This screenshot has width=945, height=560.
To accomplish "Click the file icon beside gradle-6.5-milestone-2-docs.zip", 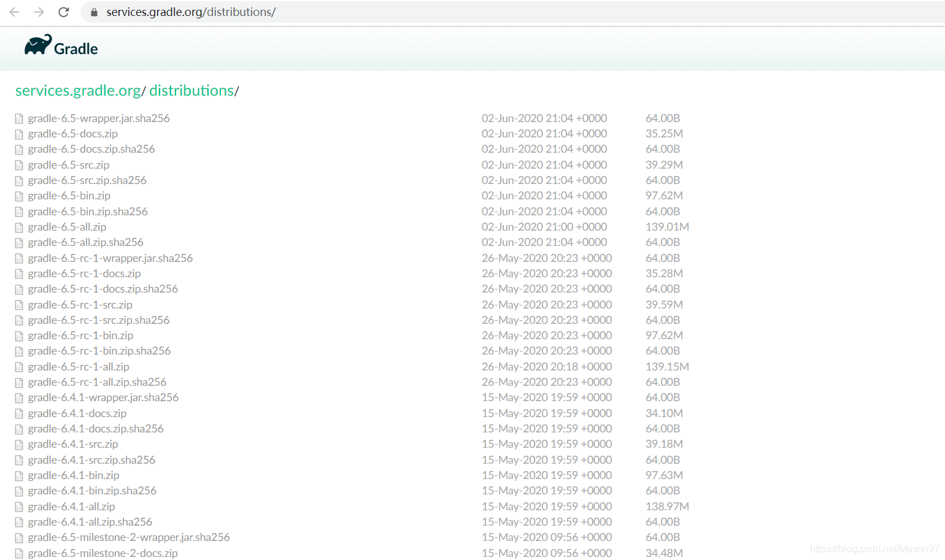I will click(x=19, y=553).
